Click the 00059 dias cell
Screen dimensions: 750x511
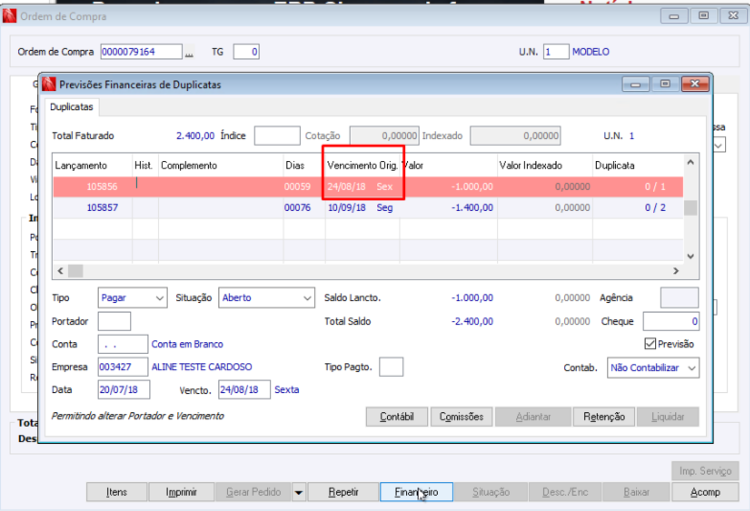(x=304, y=187)
